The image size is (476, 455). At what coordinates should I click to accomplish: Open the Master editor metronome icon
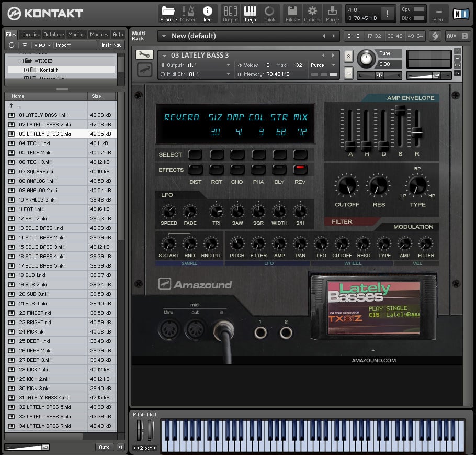pos(188,14)
